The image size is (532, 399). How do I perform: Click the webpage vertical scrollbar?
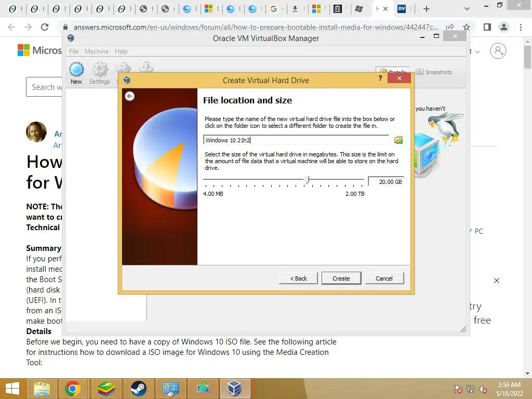click(x=527, y=57)
